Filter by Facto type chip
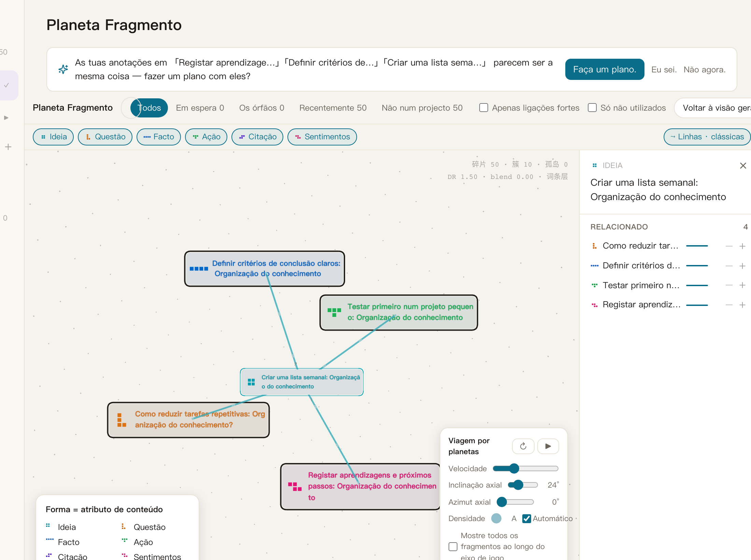This screenshot has width=751, height=560. coord(158,137)
